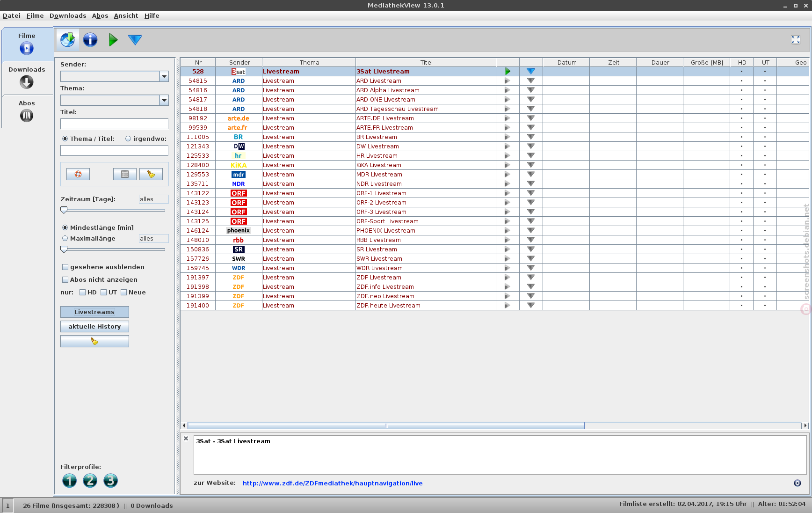Open the Datei menu
Viewport: 812px width, 513px height.
[12, 15]
